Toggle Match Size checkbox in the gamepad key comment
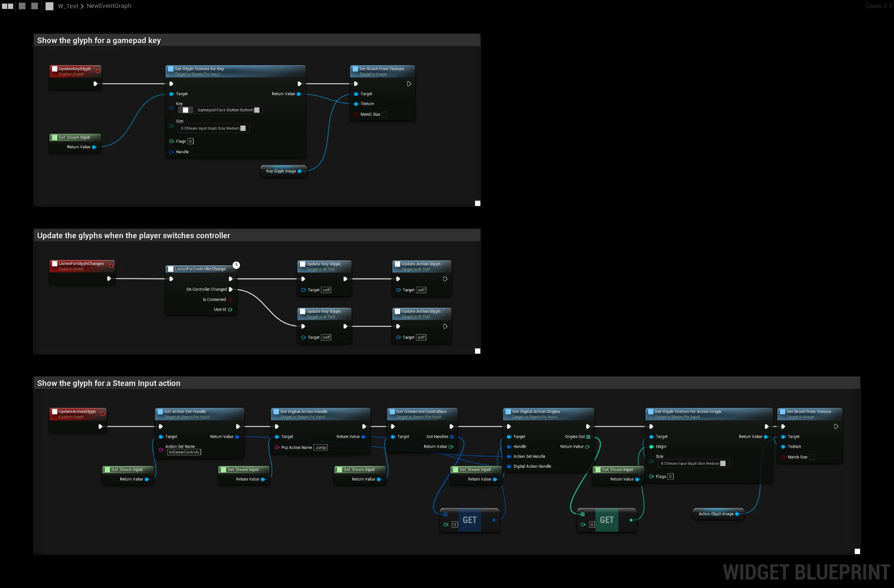894x588 pixels. (x=385, y=114)
